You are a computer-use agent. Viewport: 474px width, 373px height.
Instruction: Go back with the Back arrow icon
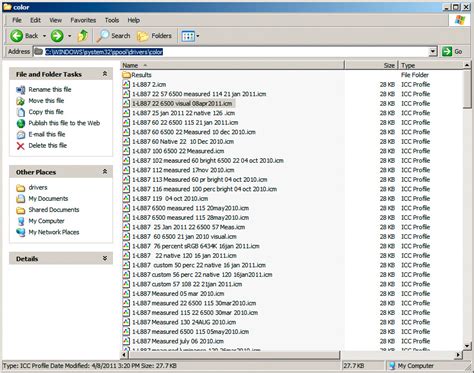(16, 36)
